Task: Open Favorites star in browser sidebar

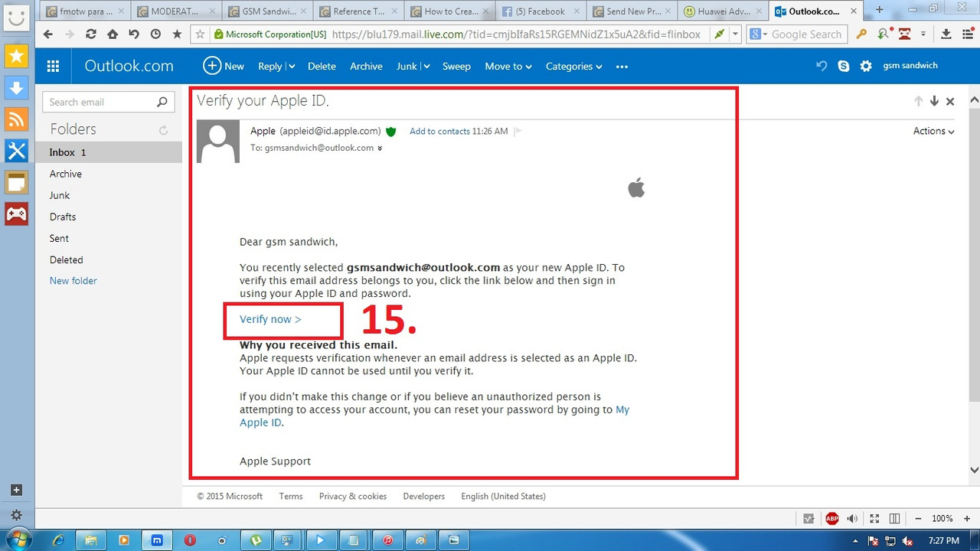Action: pyautogui.click(x=17, y=56)
